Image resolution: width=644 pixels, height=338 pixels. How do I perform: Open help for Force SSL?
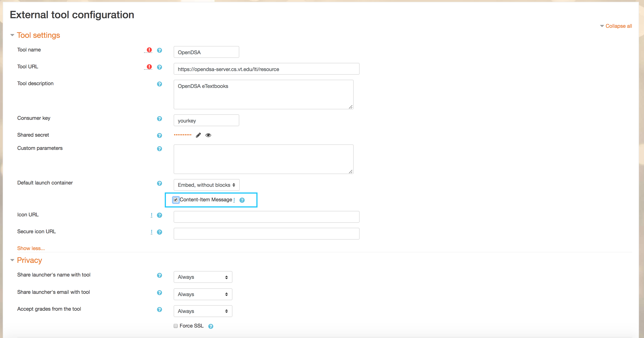(x=211, y=326)
